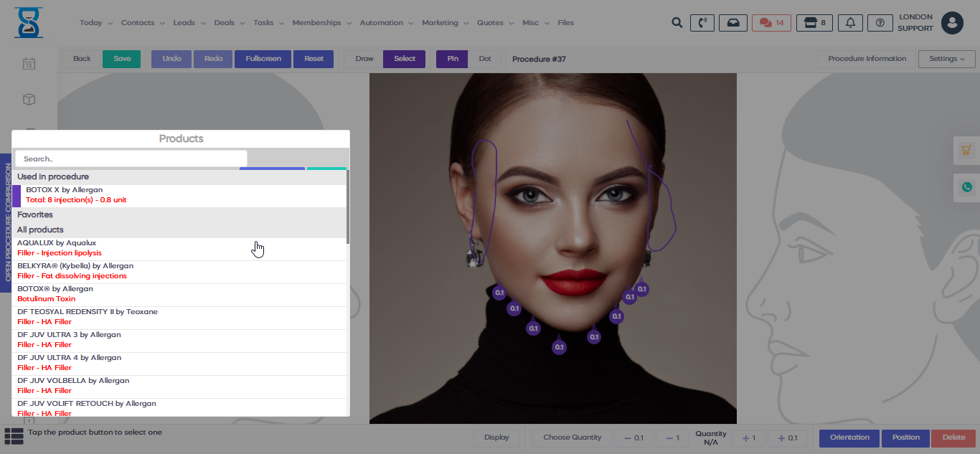This screenshot has width=980, height=454.
Task: Open the phone call icon
Action: (x=702, y=23)
